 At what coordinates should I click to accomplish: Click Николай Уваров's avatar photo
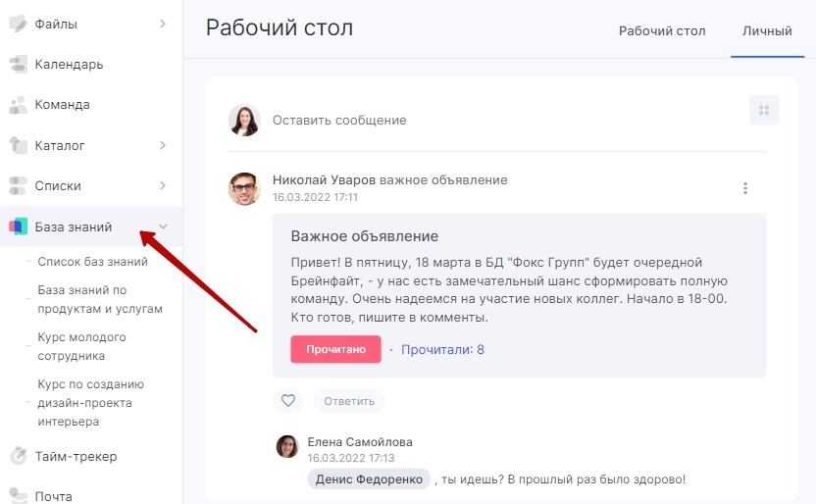(x=244, y=188)
